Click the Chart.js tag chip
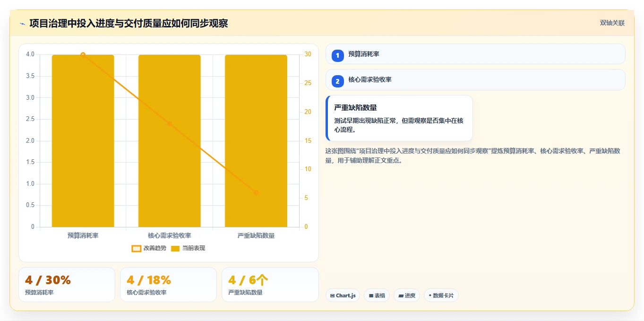 pos(343,295)
